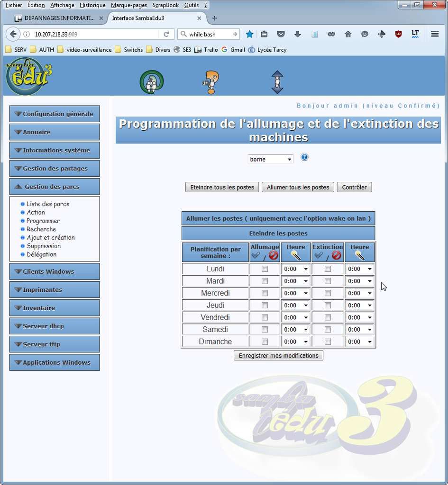Expand the Clients Windows menu
This screenshot has height=485, width=448.
[x=55, y=271]
